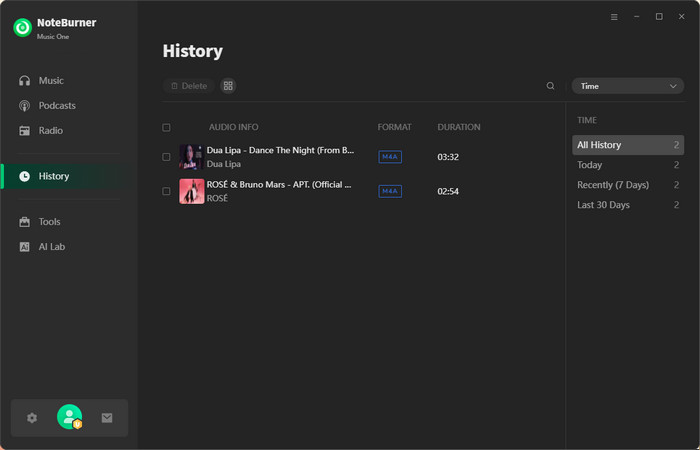Open AI Lab in sidebar

[x=52, y=247]
